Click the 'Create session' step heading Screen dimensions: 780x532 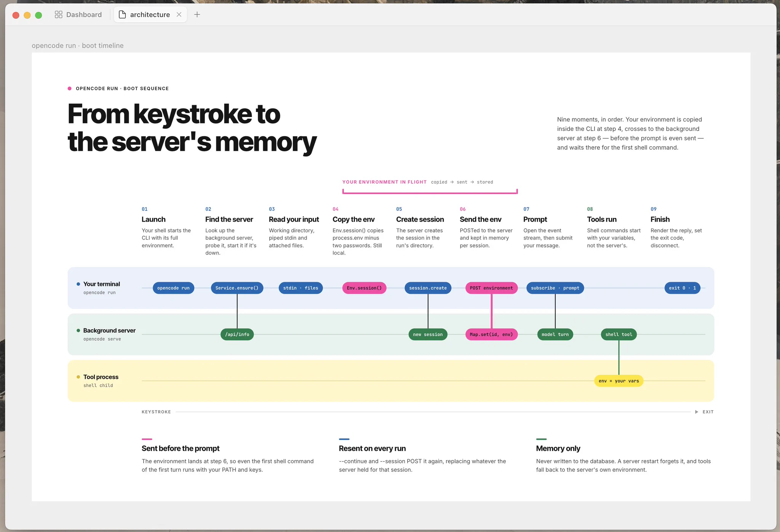point(420,219)
